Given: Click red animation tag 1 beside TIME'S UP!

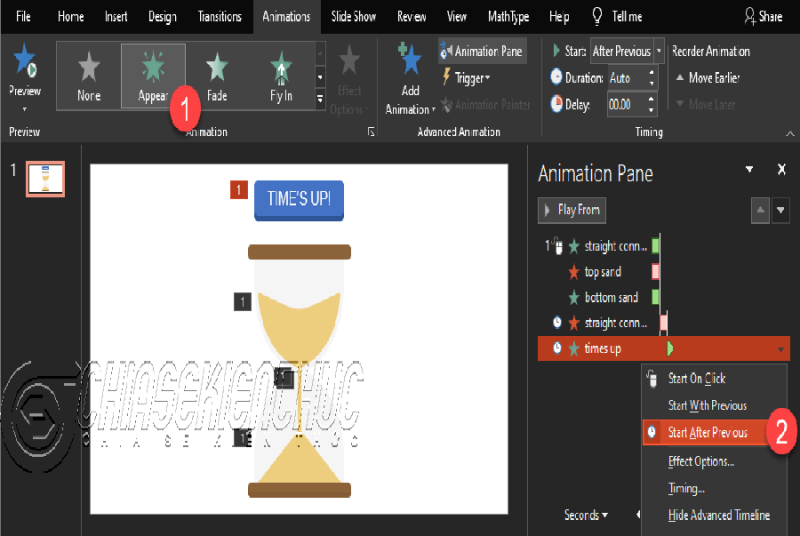Looking at the screenshot, I should pos(239,190).
